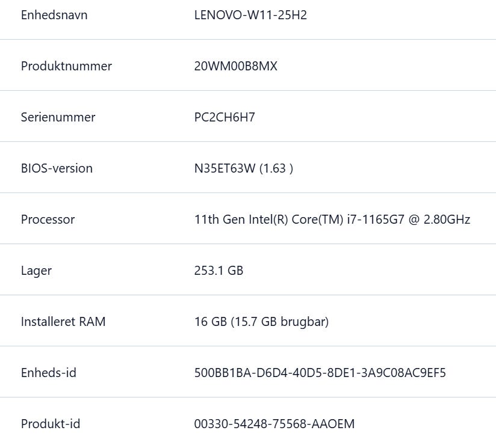Click the Enhedsnavn label
This screenshot has height=448, width=496.
click(54, 15)
